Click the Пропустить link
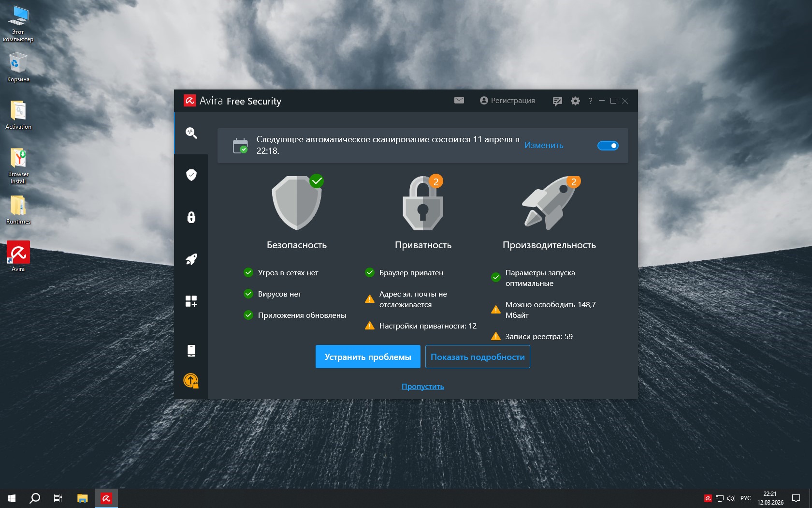812x508 pixels. click(423, 387)
